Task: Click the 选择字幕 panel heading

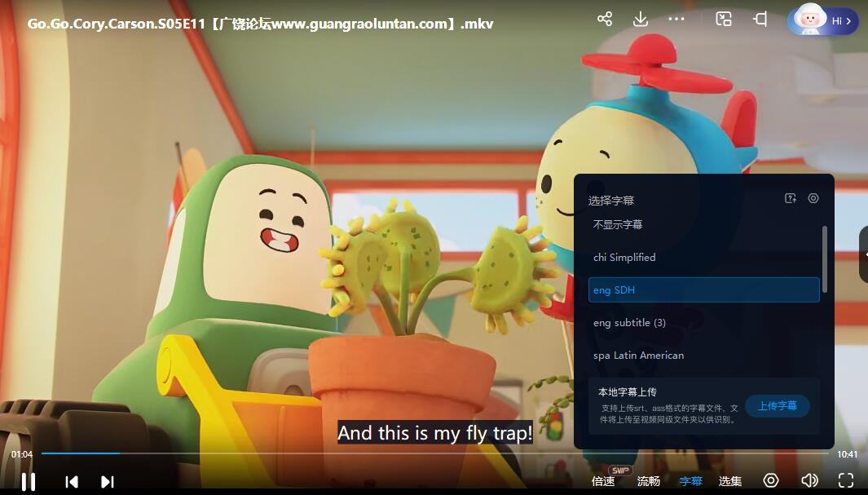Action: pos(611,201)
